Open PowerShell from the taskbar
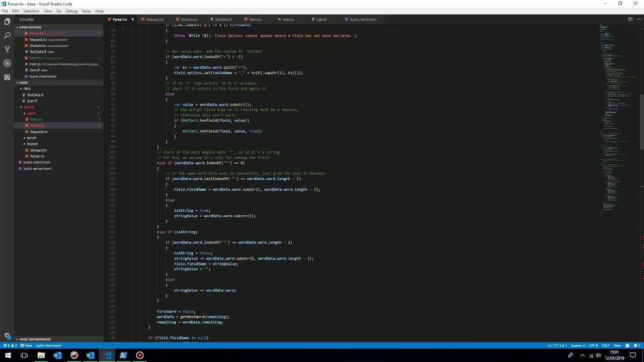This screenshot has width=644, height=362. (x=123, y=355)
